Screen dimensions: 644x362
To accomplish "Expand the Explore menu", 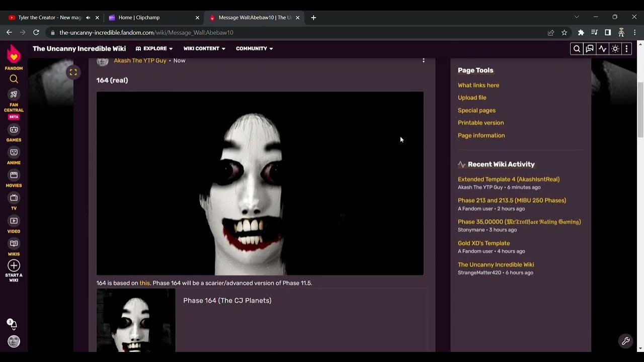I will tap(154, 49).
